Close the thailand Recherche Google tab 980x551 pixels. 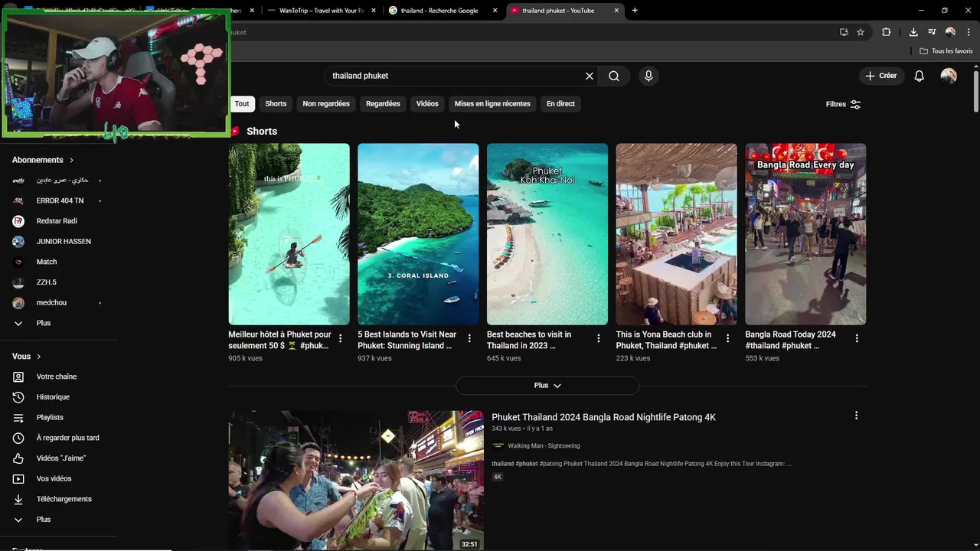pos(495,11)
